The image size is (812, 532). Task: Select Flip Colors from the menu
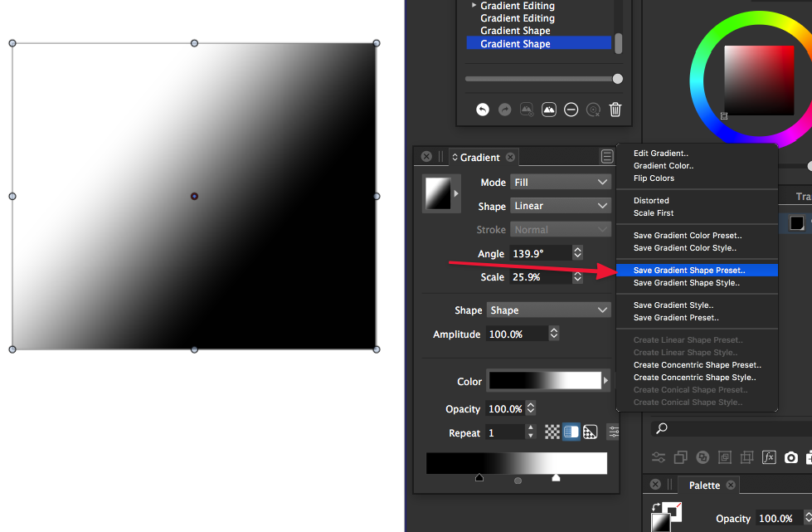click(x=654, y=178)
